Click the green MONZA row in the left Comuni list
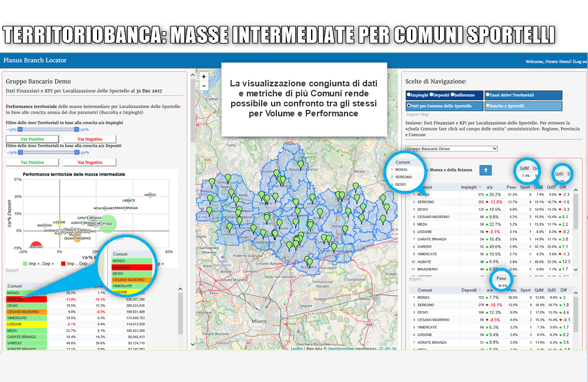The image size is (588, 382). (x=26, y=293)
